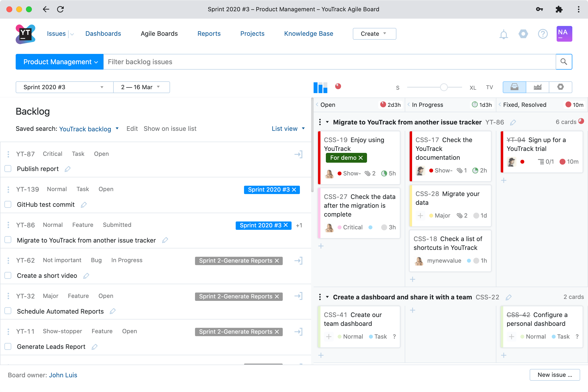Click in the Filter backlog issues field
This screenshot has height=392, width=588.
click(330, 62)
